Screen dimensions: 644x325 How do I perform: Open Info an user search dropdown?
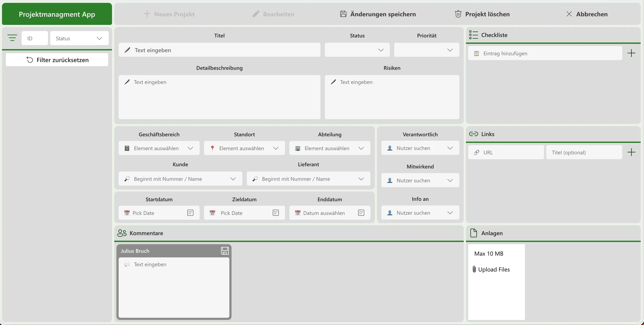[420, 213]
